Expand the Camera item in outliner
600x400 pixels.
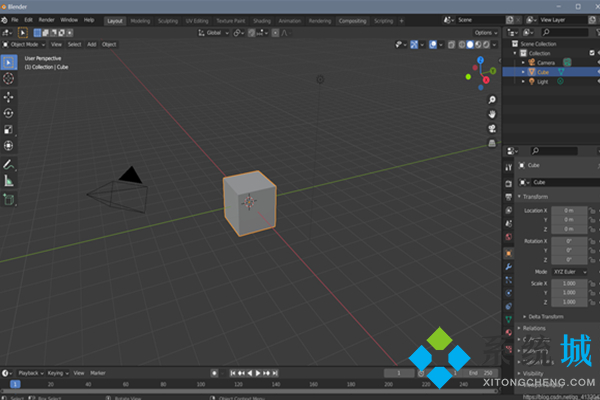(x=523, y=62)
